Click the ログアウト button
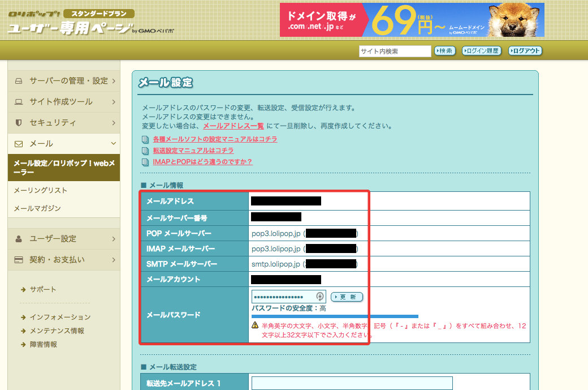This screenshot has height=390, width=588. 525,51
